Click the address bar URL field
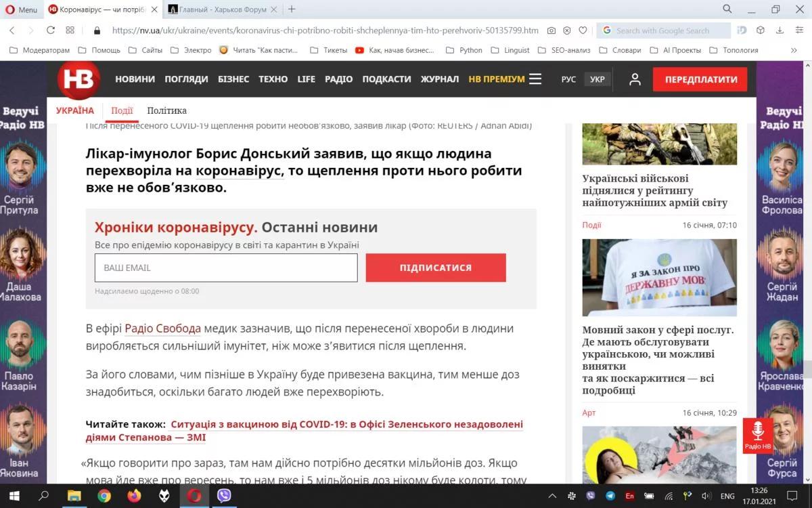Screen dimensions: 812x508 point(325,30)
